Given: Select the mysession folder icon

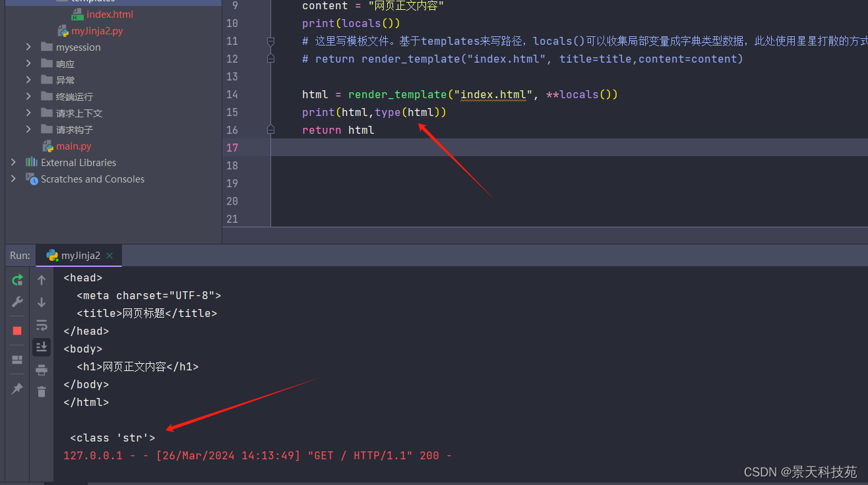Looking at the screenshot, I should (46, 47).
